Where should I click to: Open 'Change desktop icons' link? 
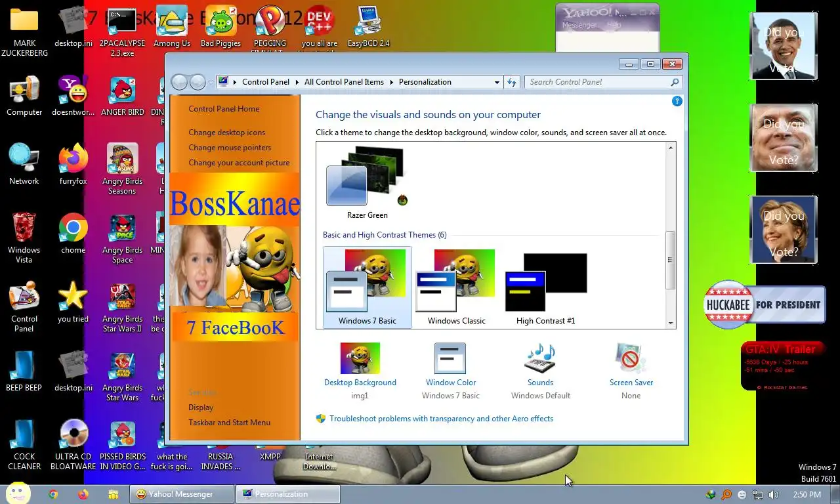(x=227, y=133)
